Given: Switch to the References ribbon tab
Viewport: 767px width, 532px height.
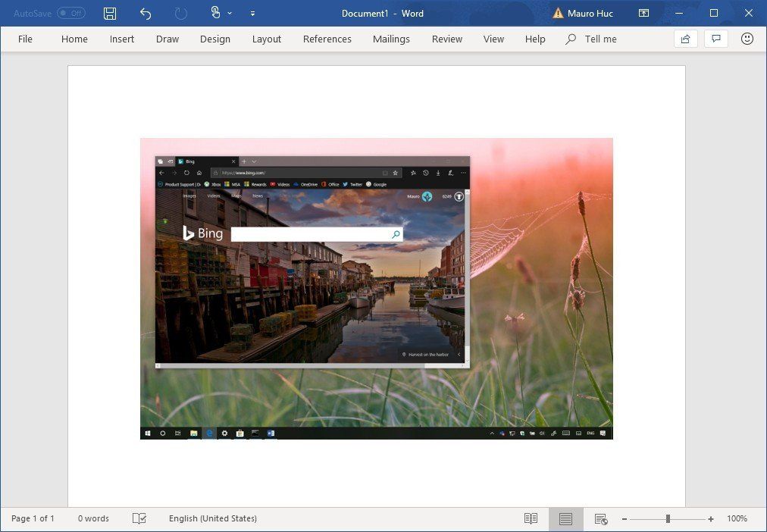Looking at the screenshot, I should (x=327, y=39).
